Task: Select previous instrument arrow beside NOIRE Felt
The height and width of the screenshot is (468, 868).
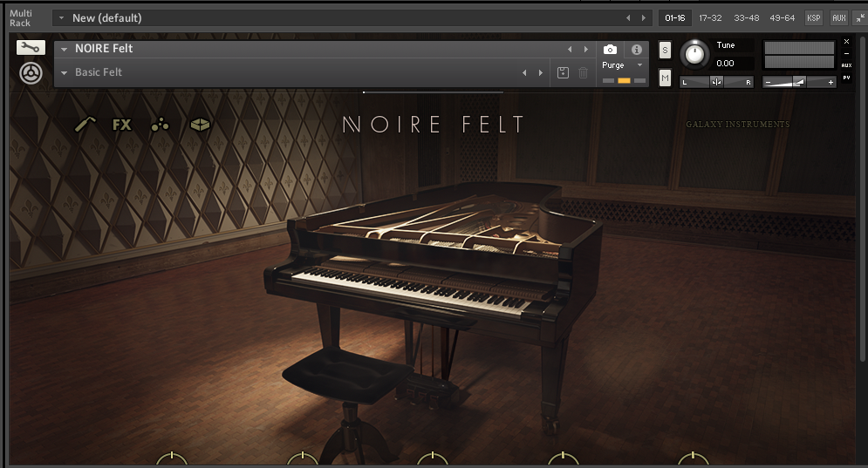Action: [570, 49]
